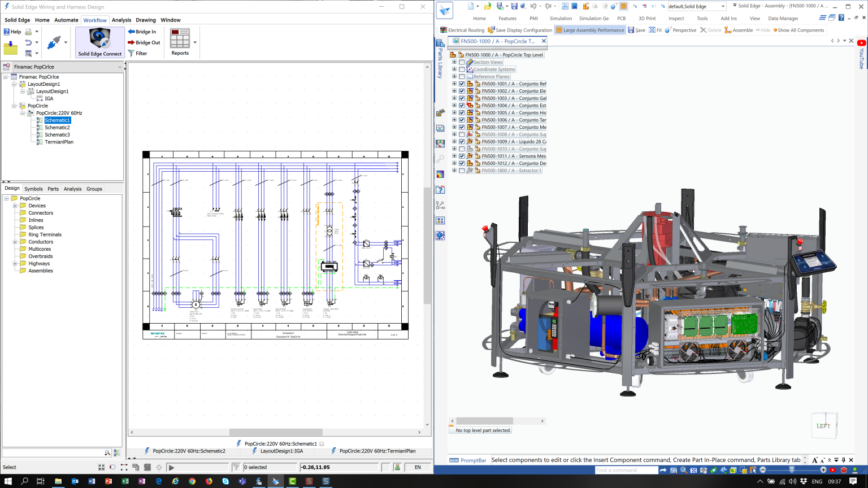Open the Analysis menu
This screenshot has width=868, height=488.
(121, 20)
